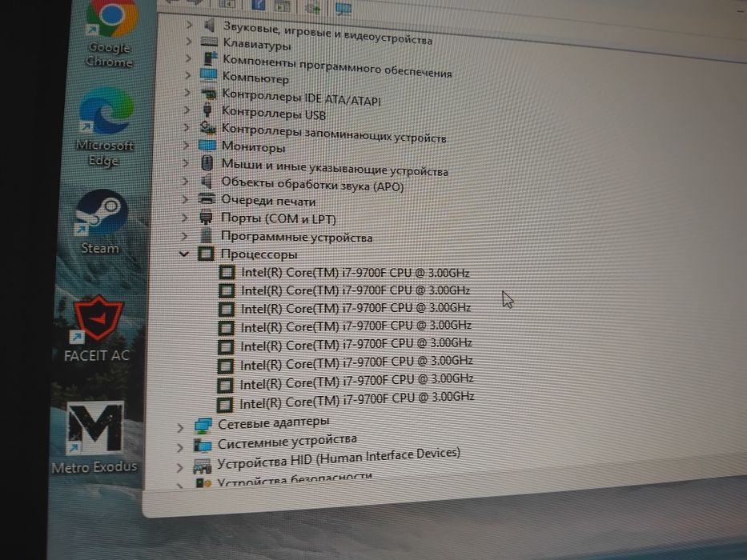747x560 pixels.
Task: Expand the Очереди печати node
Action: click(185, 199)
